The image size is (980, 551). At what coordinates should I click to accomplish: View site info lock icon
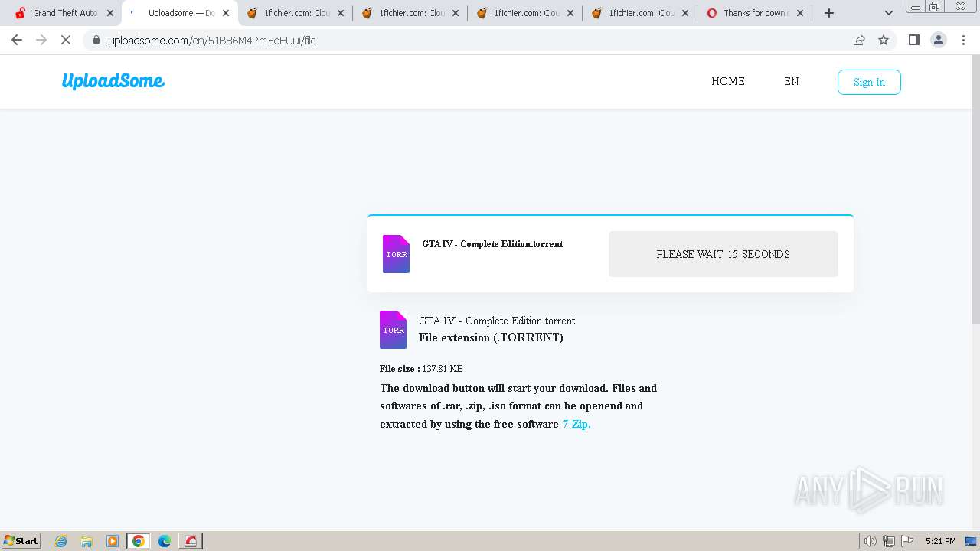(96, 40)
